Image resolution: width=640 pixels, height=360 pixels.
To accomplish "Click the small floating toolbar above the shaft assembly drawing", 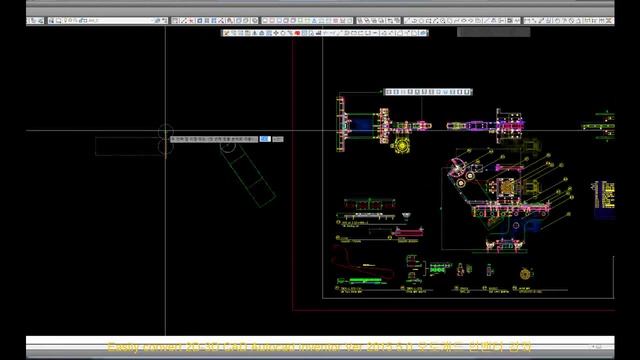I will [x=428, y=92].
